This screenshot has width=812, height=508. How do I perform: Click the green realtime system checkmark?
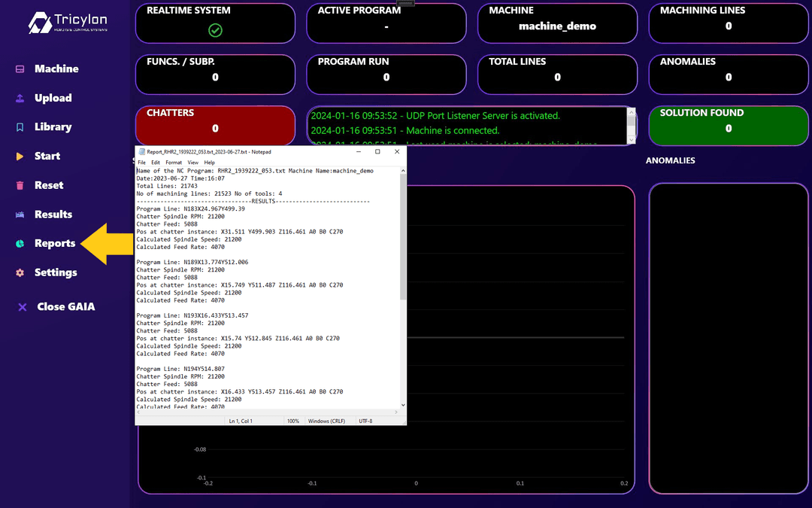point(215,30)
